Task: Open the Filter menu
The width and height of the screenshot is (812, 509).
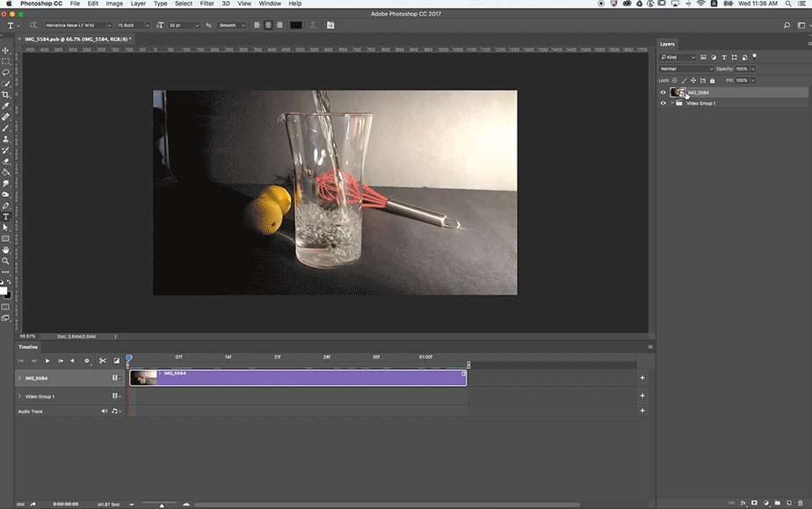Action: [207, 4]
